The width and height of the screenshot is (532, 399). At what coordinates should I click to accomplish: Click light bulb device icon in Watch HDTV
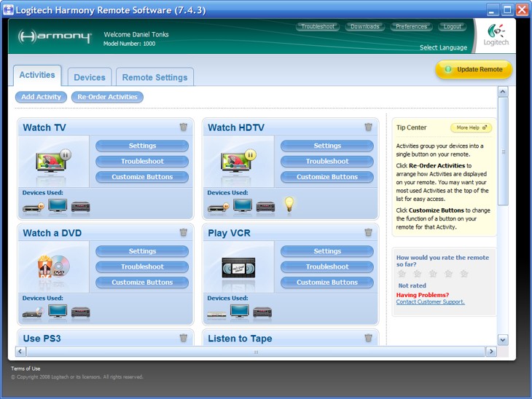click(289, 204)
